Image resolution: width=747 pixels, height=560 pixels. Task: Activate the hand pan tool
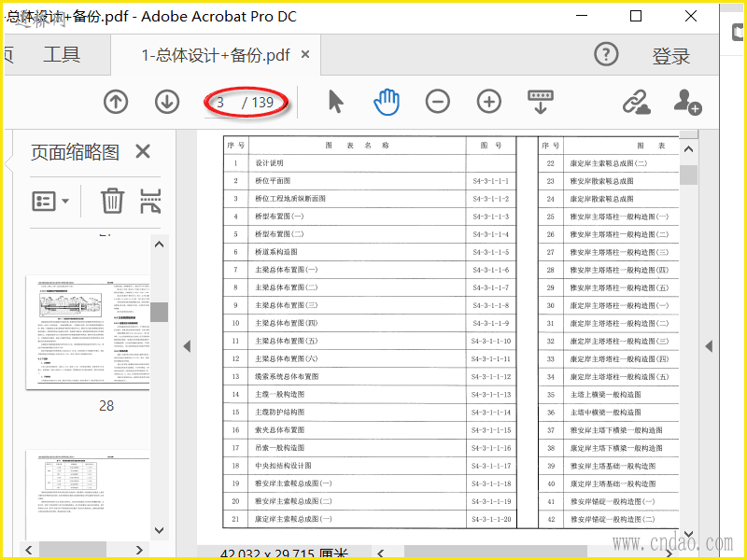[x=387, y=102]
